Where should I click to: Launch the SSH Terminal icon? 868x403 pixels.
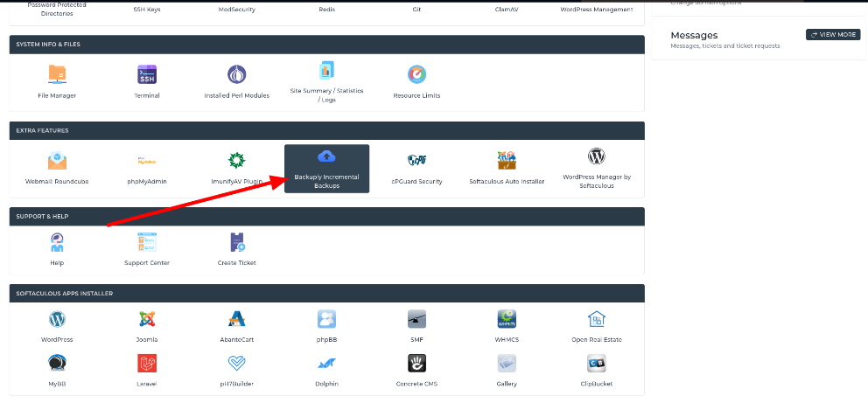pyautogui.click(x=147, y=74)
